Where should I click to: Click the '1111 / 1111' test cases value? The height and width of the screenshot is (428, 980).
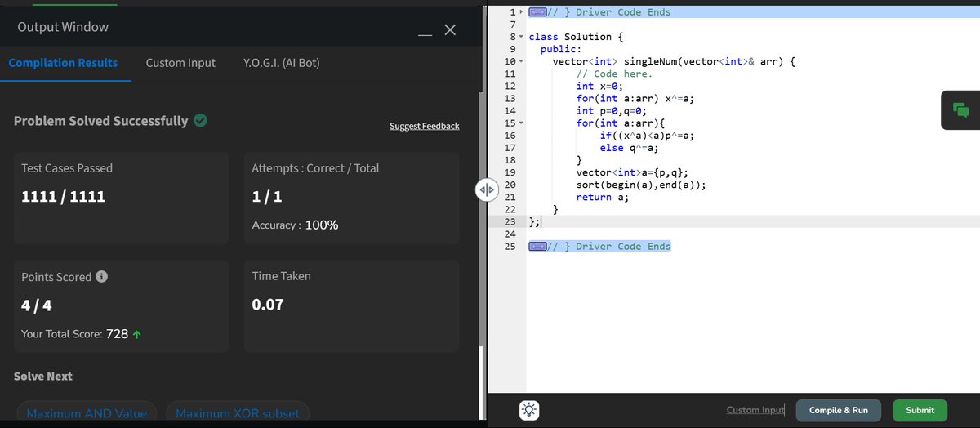[x=63, y=197]
